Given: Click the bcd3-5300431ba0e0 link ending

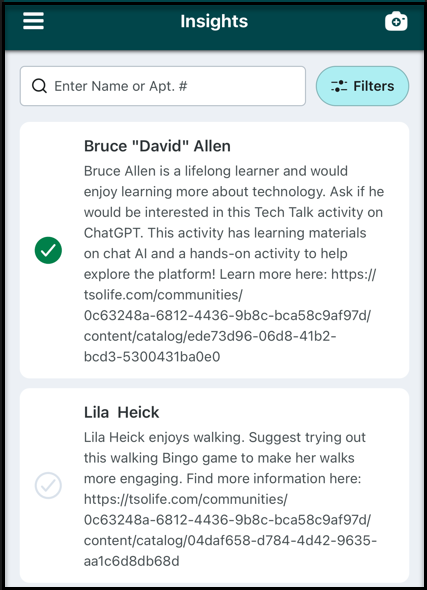Looking at the screenshot, I should click(152, 356).
